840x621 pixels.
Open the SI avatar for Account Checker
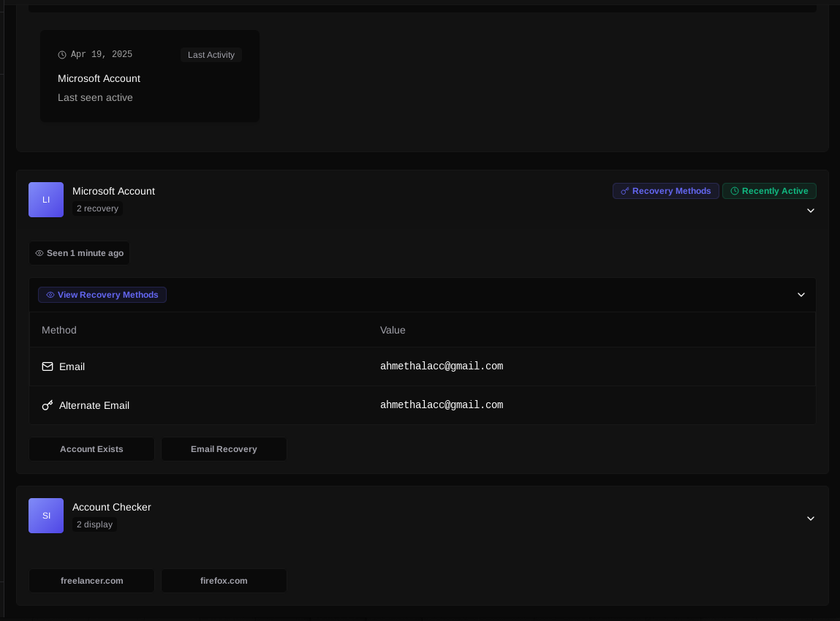coord(46,516)
